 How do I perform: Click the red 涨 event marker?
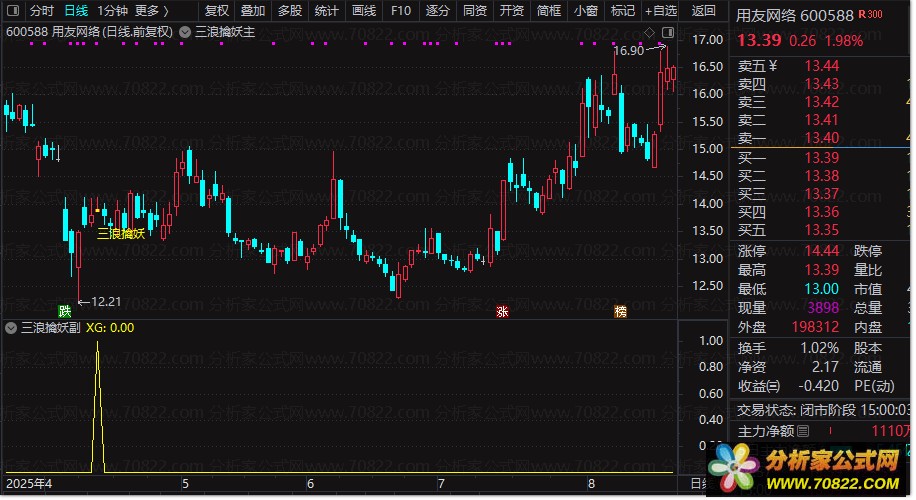pyautogui.click(x=502, y=311)
